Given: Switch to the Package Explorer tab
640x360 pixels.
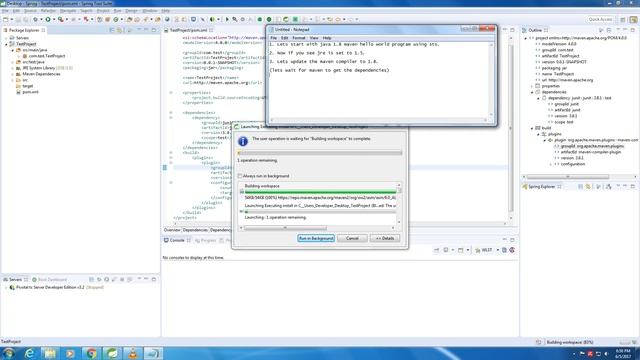Looking at the screenshot, I should tap(24, 30).
